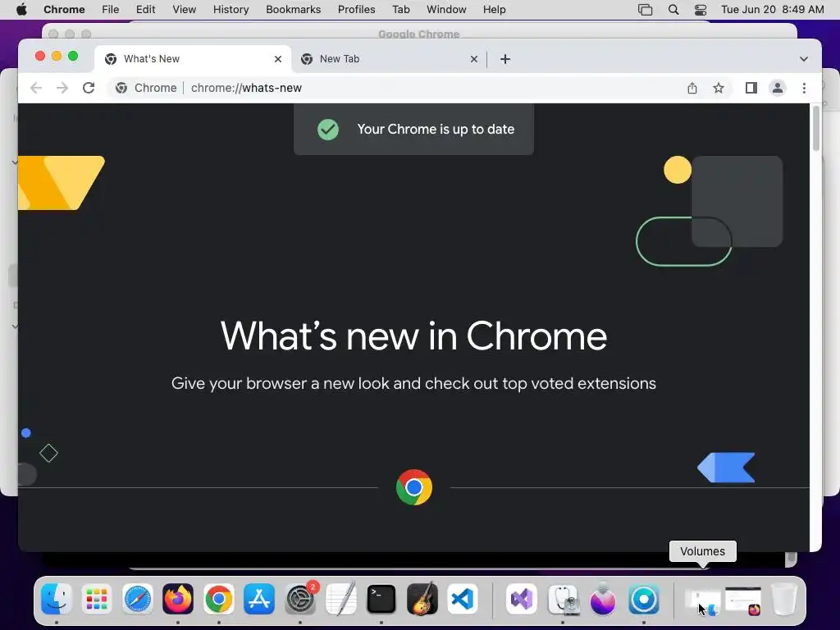Open the History menu
The height and width of the screenshot is (630, 840).
pyautogui.click(x=231, y=10)
